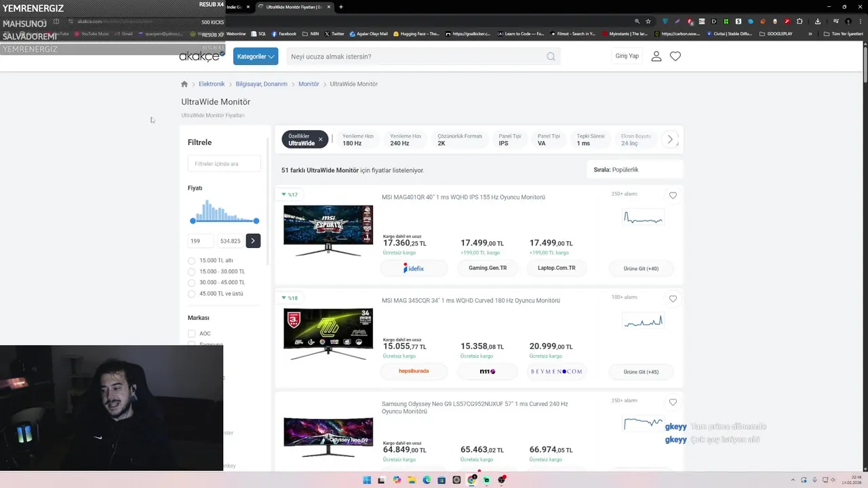Select Panel Tipi IPS filter chip
The height and width of the screenshot is (488, 868).
point(510,140)
